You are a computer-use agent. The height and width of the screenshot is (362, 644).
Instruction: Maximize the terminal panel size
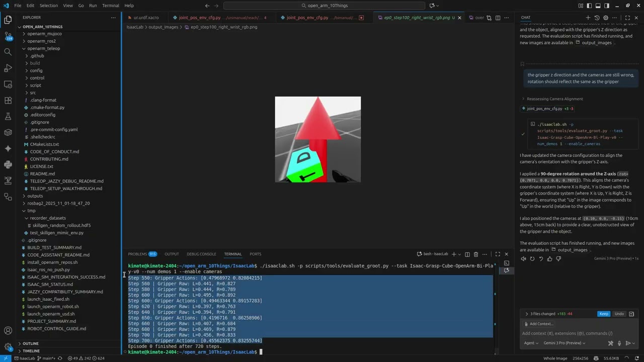point(498,254)
